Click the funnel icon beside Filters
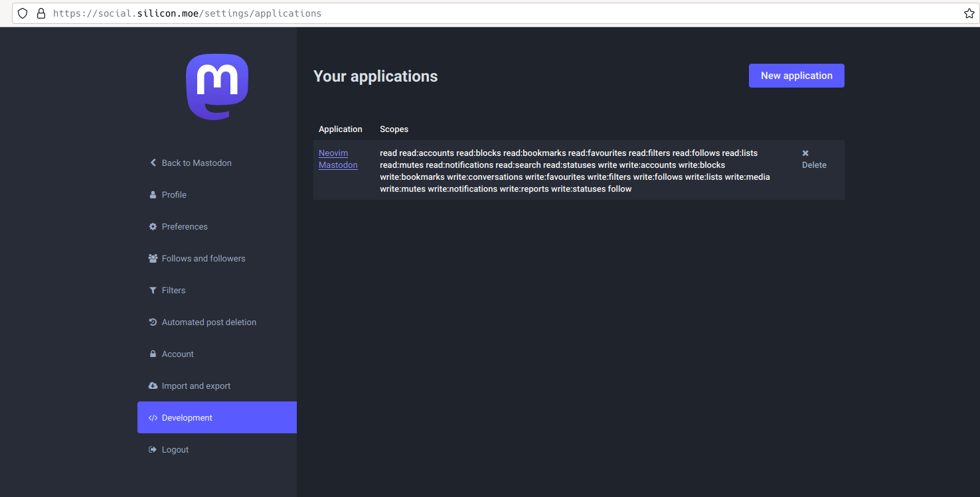Image resolution: width=980 pixels, height=497 pixels. (x=153, y=290)
